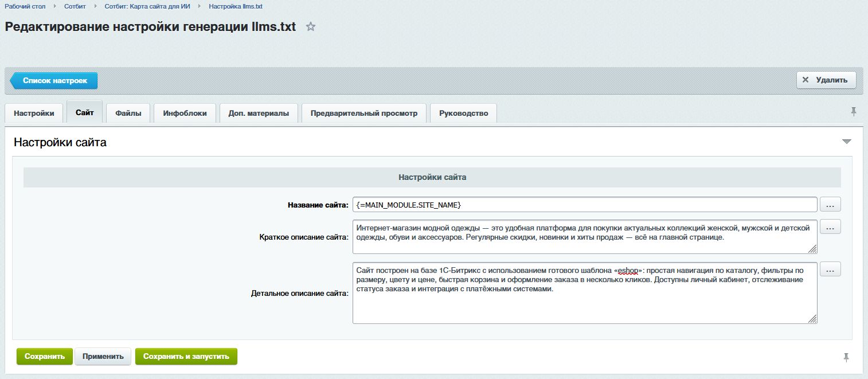Click the "..." button beside Краткое описание сайта
This screenshot has height=379, width=868.
tap(830, 226)
